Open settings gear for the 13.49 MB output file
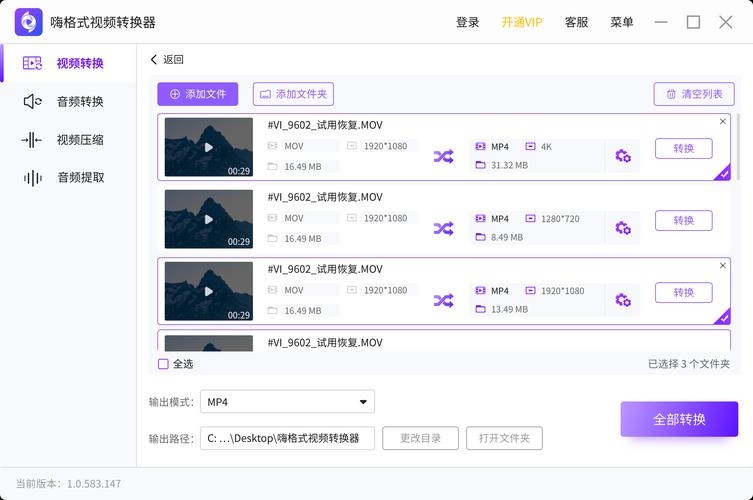 pyautogui.click(x=622, y=300)
